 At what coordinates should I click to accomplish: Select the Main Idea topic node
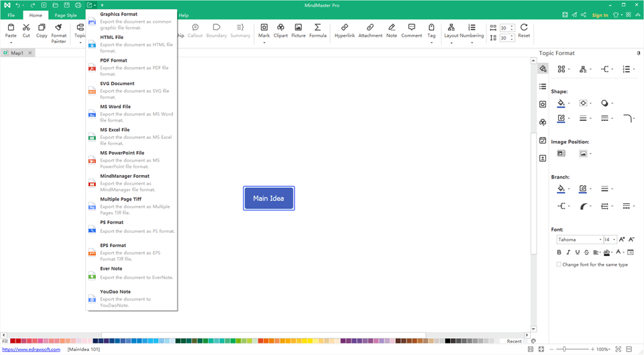tap(268, 198)
